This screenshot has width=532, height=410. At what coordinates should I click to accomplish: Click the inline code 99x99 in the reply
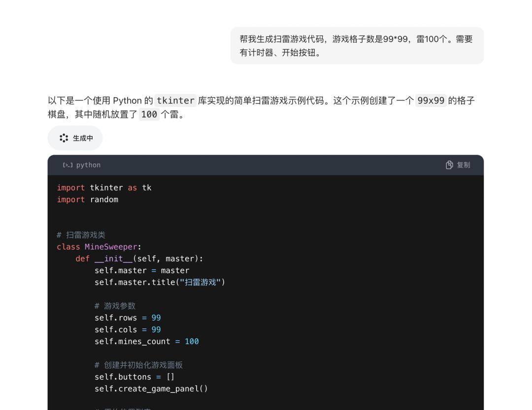tap(431, 101)
